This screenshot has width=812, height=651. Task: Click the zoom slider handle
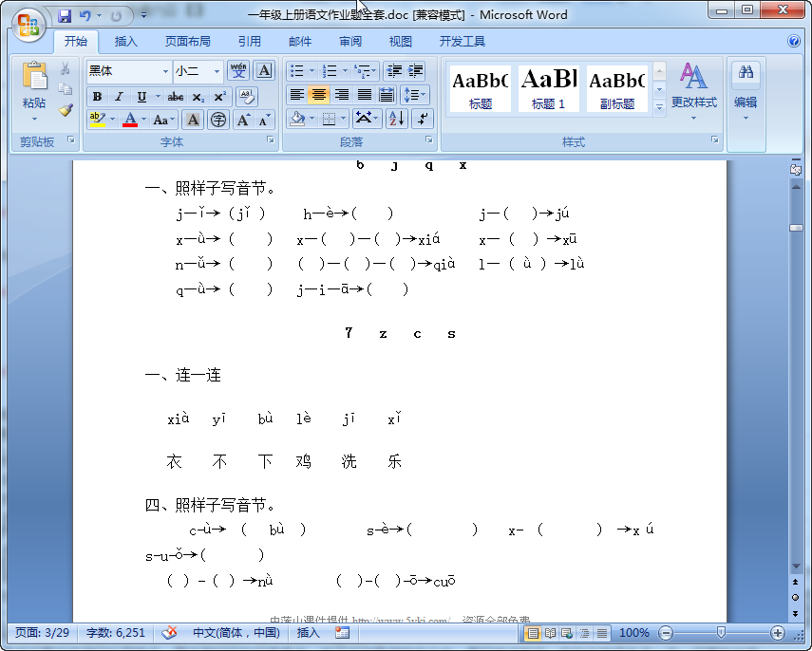point(720,632)
